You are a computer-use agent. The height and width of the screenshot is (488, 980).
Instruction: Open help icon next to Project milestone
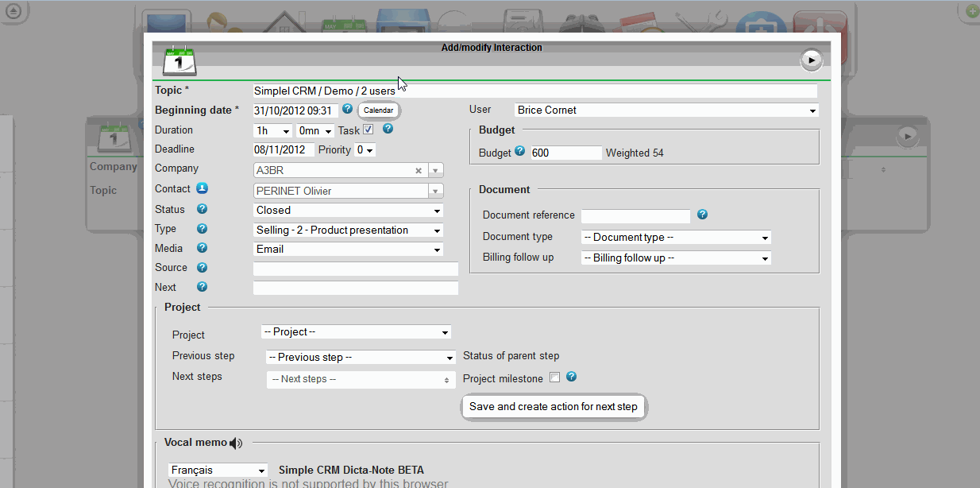[x=571, y=377]
